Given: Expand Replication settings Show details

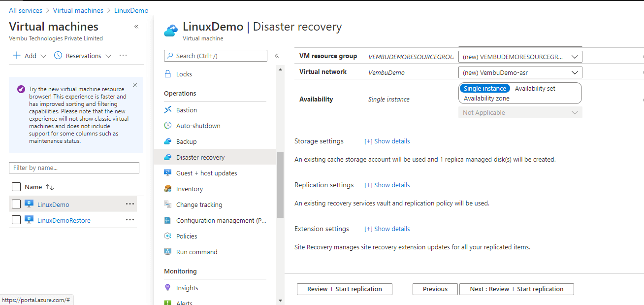Looking at the screenshot, I should coord(387,185).
